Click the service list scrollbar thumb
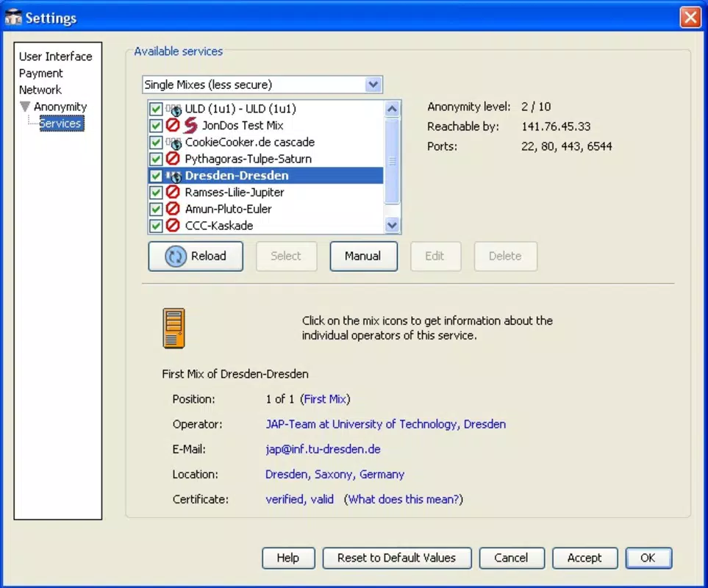Image resolution: width=708 pixels, height=588 pixels. point(392,161)
